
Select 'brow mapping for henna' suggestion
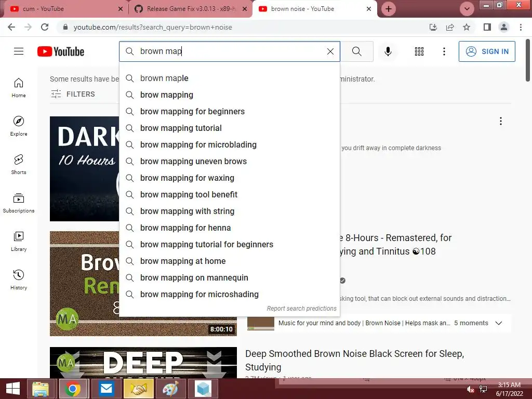click(230, 228)
